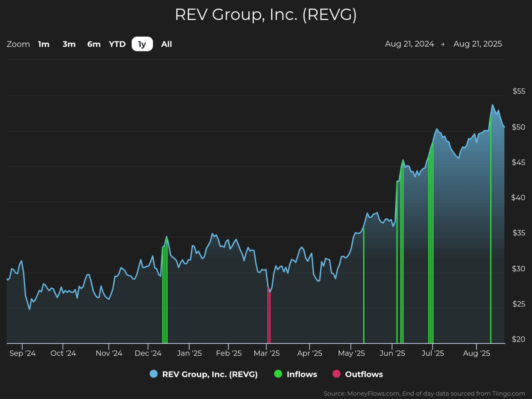Click the 'May '25' axis label
Viewport: 532px width, 399px height.
351,353
